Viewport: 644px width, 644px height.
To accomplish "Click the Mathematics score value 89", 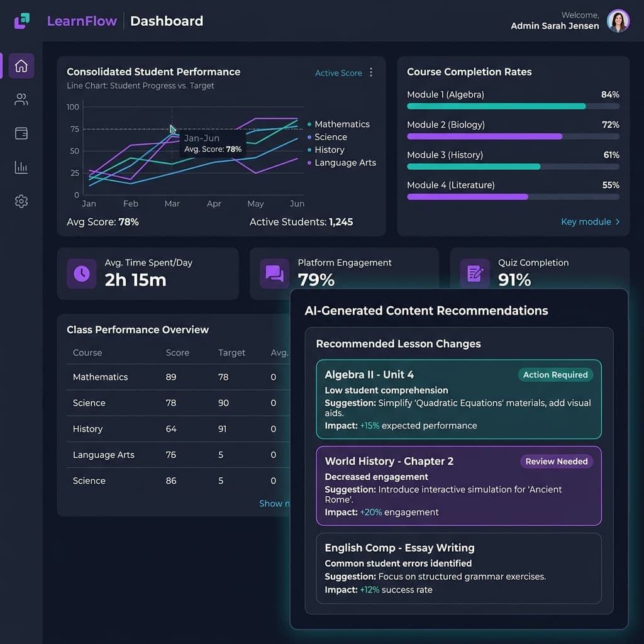I will [x=171, y=377].
